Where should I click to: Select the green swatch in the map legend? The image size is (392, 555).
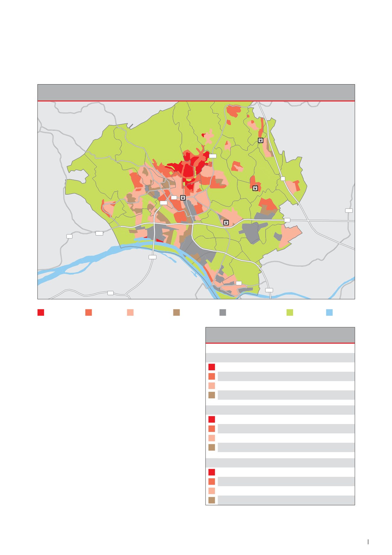289,312
